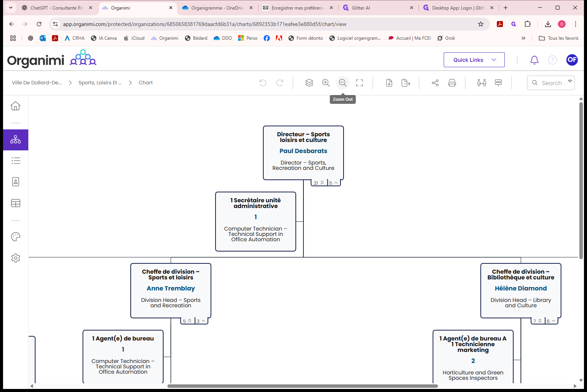Open settings gear in left sidebar

click(x=16, y=258)
